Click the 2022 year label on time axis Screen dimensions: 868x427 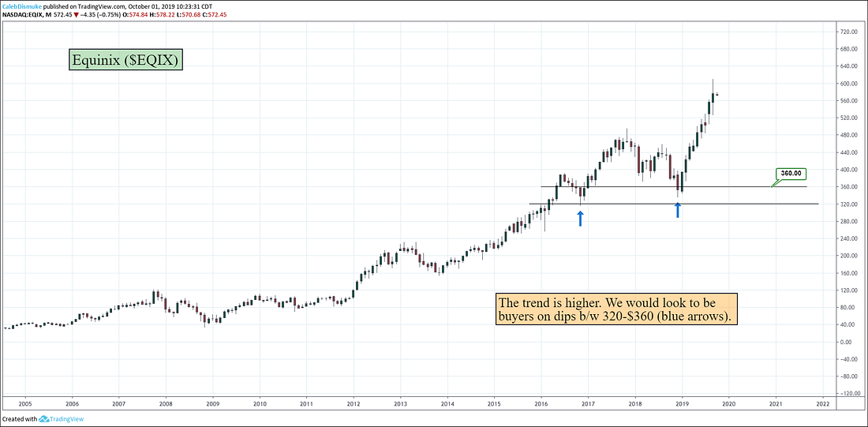tap(822, 405)
